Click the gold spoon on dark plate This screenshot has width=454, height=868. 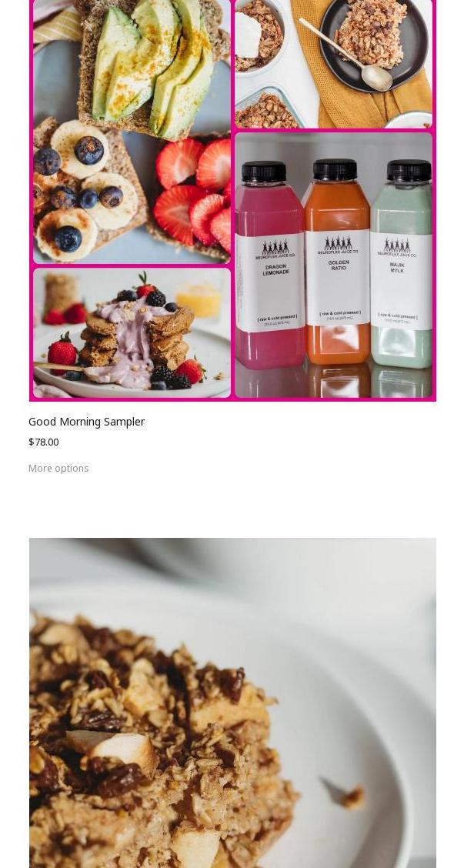pos(348,56)
